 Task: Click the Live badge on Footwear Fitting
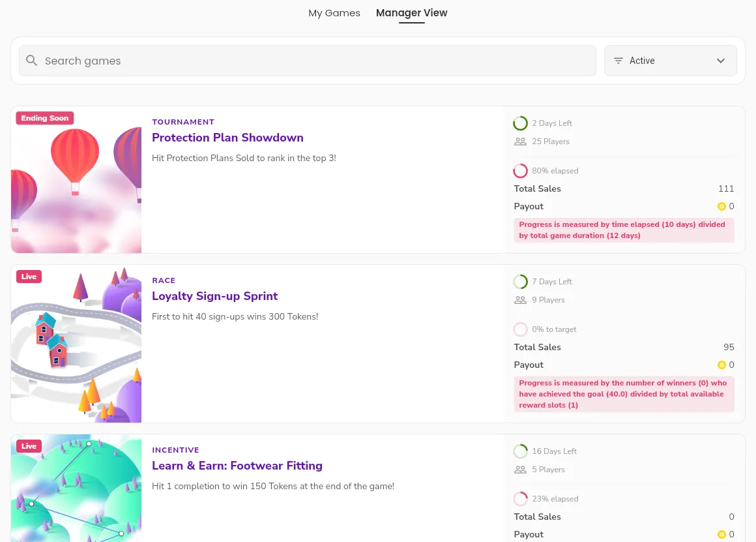click(29, 446)
